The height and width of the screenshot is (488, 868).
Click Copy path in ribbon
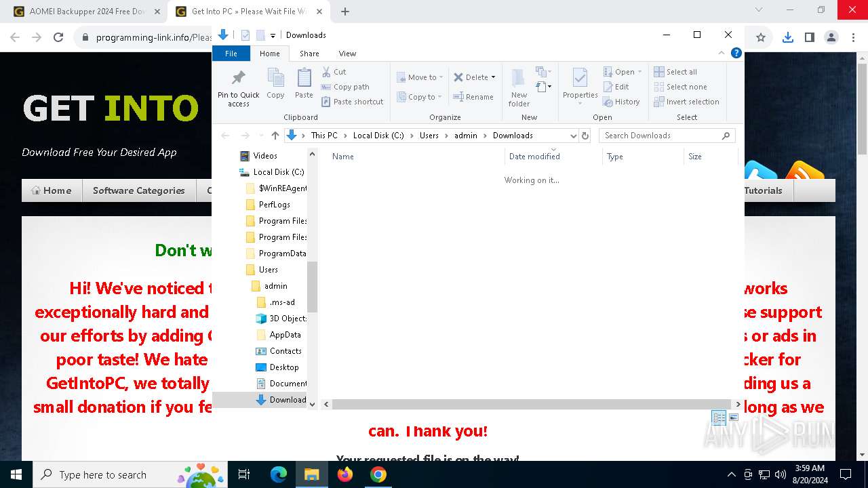[345, 87]
